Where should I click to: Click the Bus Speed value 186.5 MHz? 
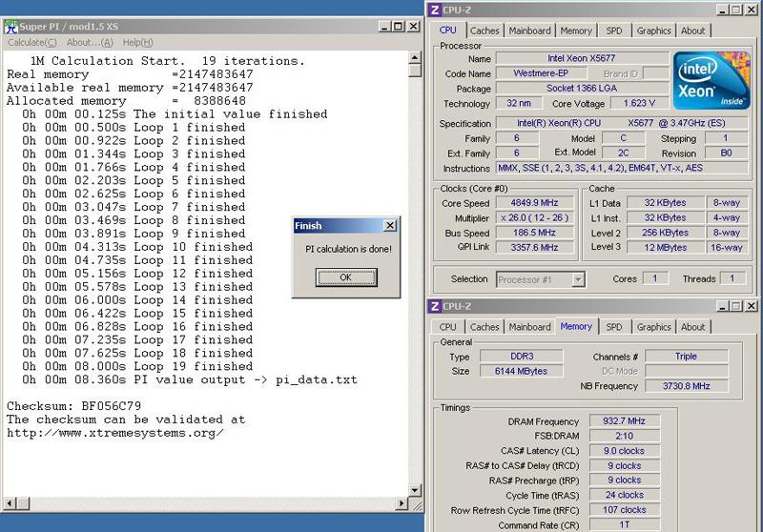click(x=534, y=233)
